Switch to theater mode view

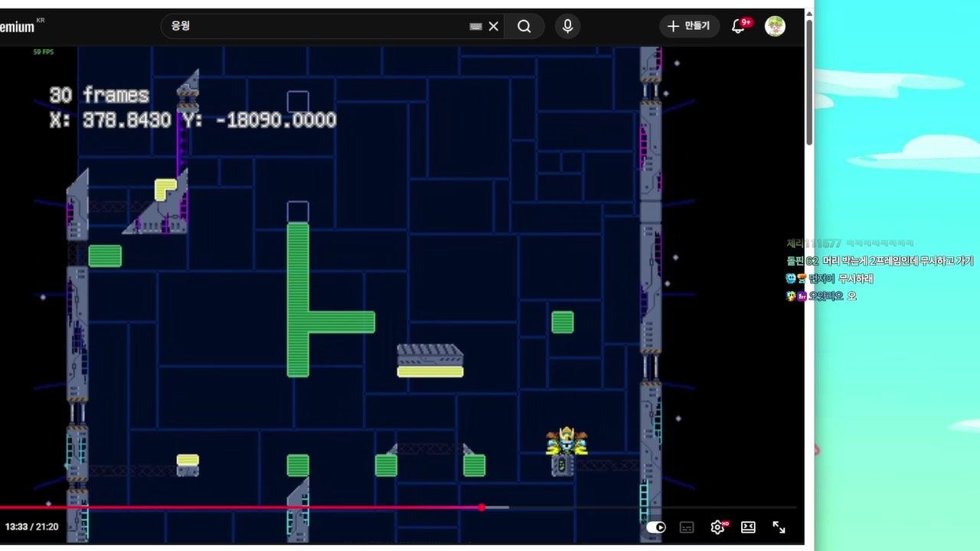[x=748, y=527]
